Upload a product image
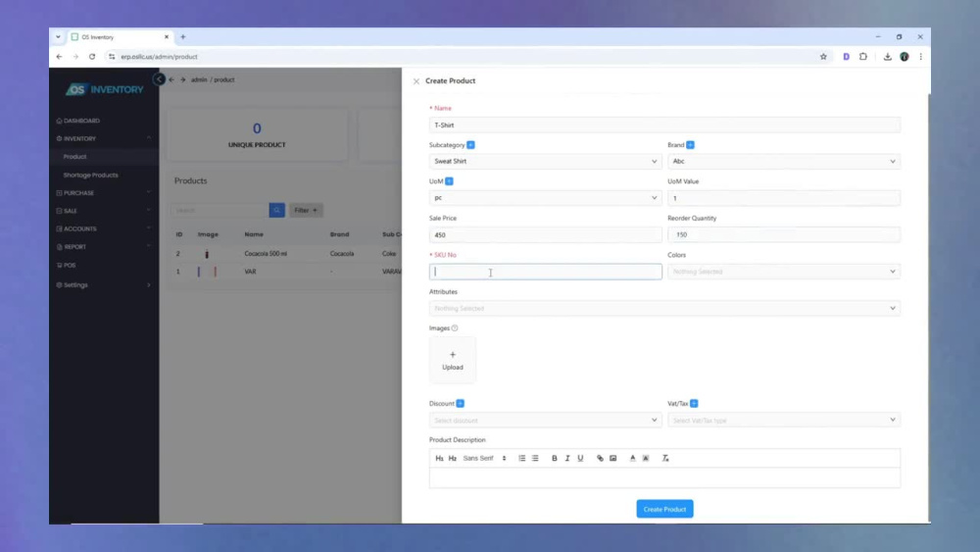980x552 pixels. pos(453,360)
